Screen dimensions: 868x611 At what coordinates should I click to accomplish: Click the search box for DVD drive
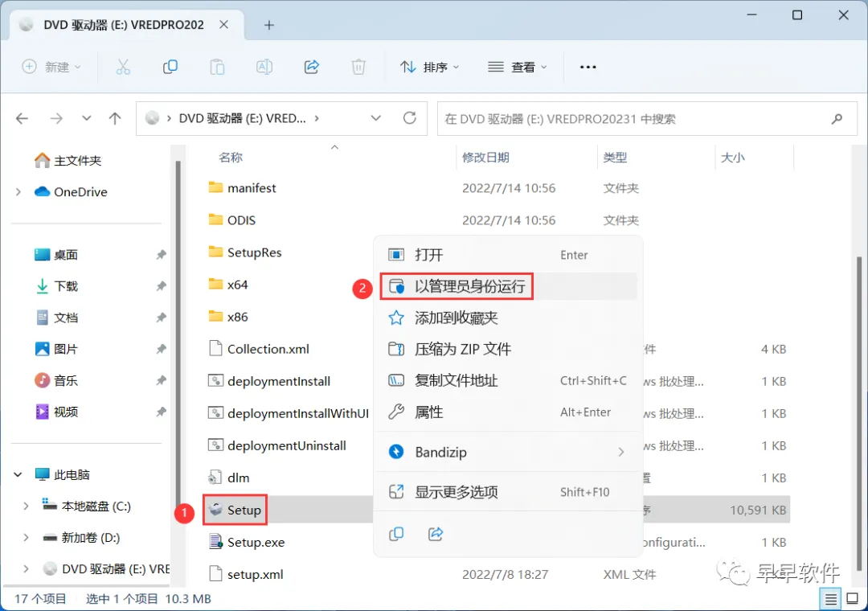pyautogui.click(x=647, y=118)
